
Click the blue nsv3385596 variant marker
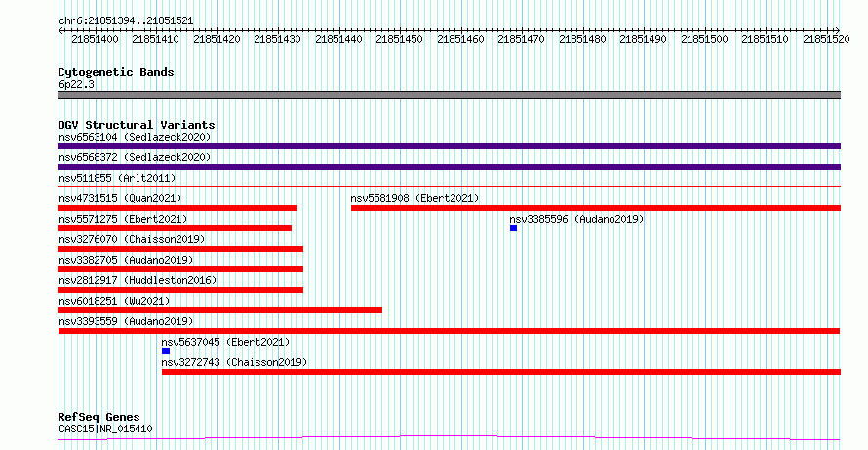click(x=514, y=228)
